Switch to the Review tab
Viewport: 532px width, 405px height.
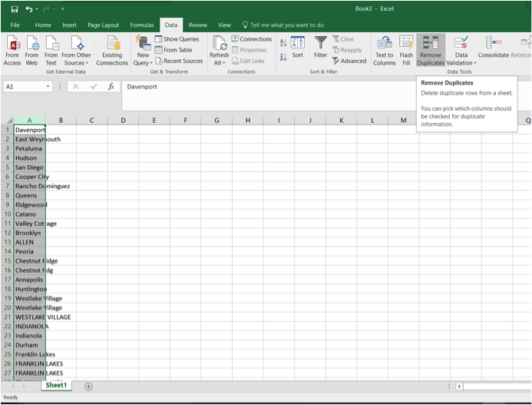[198, 25]
